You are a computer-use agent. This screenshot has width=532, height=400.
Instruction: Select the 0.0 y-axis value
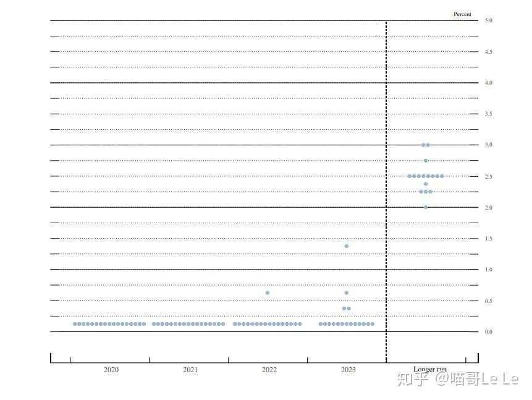click(x=488, y=332)
